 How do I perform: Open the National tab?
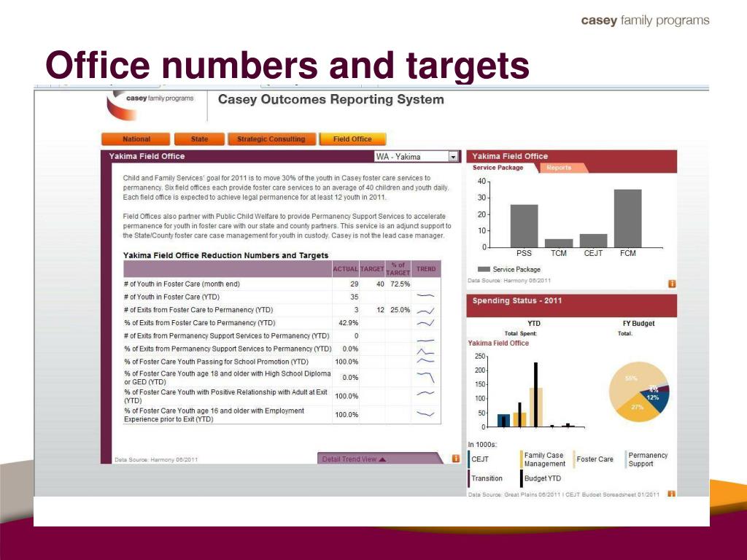136,139
